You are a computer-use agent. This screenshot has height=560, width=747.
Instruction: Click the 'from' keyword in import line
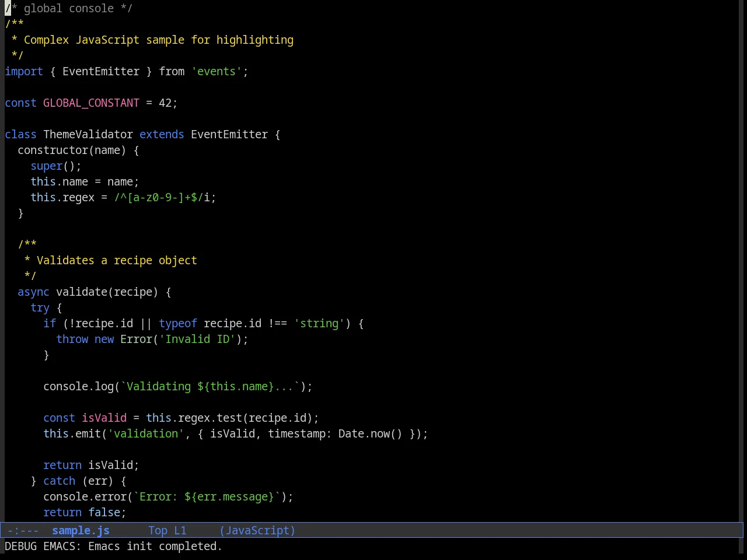click(172, 71)
